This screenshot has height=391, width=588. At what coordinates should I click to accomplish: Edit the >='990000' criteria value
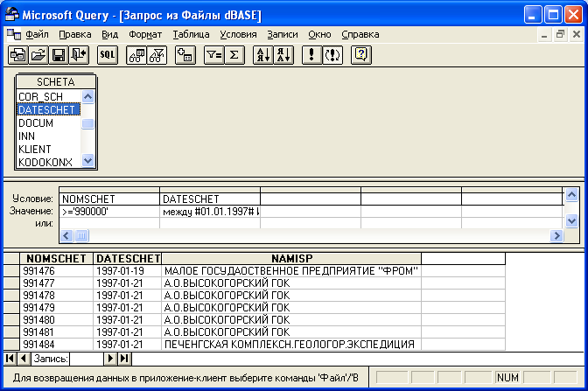tap(109, 212)
